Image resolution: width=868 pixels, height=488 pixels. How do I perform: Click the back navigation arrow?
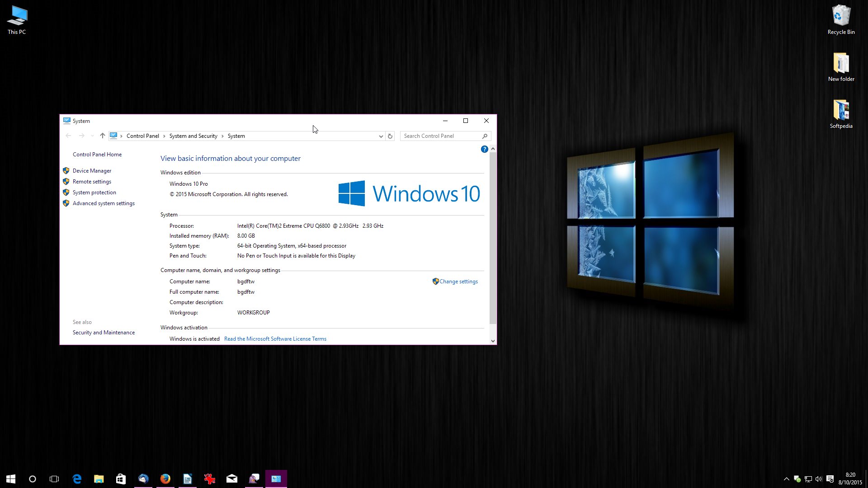click(68, 136)
